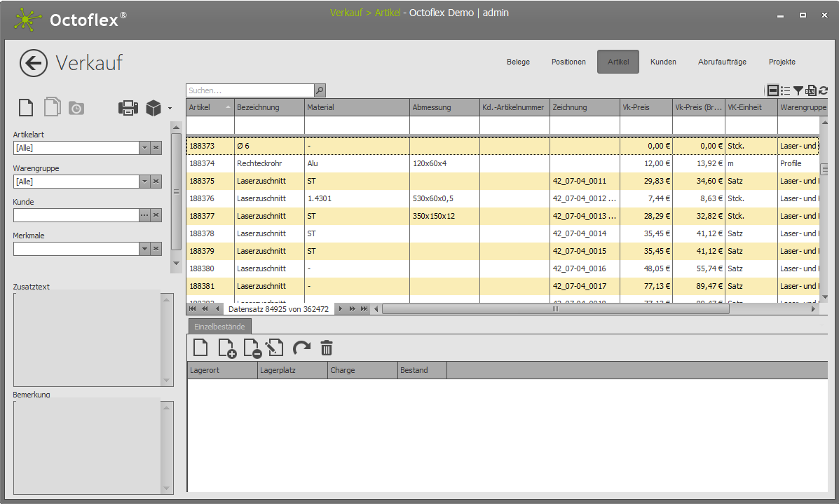
Task: Click the funnel filter icon above the table
Action: click(798, 90)
